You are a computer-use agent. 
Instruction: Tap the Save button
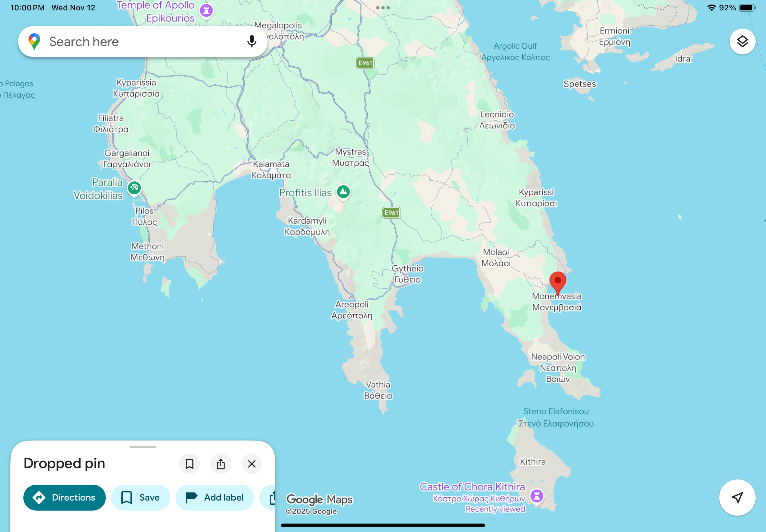pyautogui.click(x=141, y=497)
